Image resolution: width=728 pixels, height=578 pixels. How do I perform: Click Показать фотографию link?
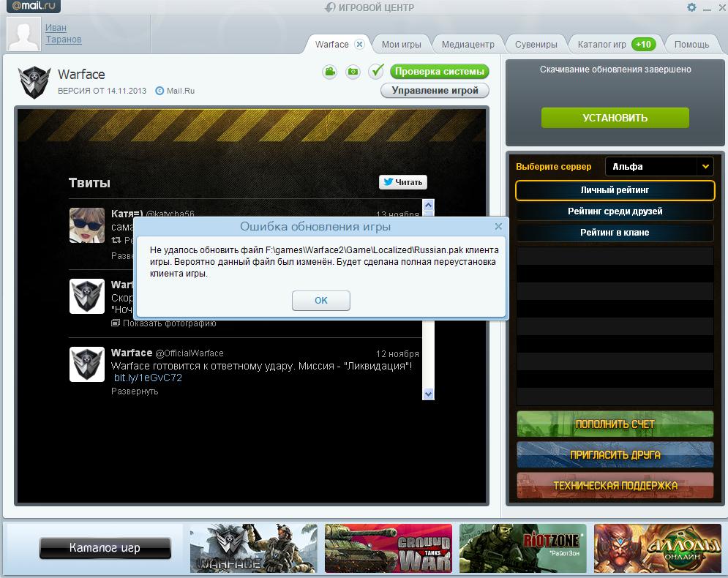pyautogui.click(x=164, y=323)
